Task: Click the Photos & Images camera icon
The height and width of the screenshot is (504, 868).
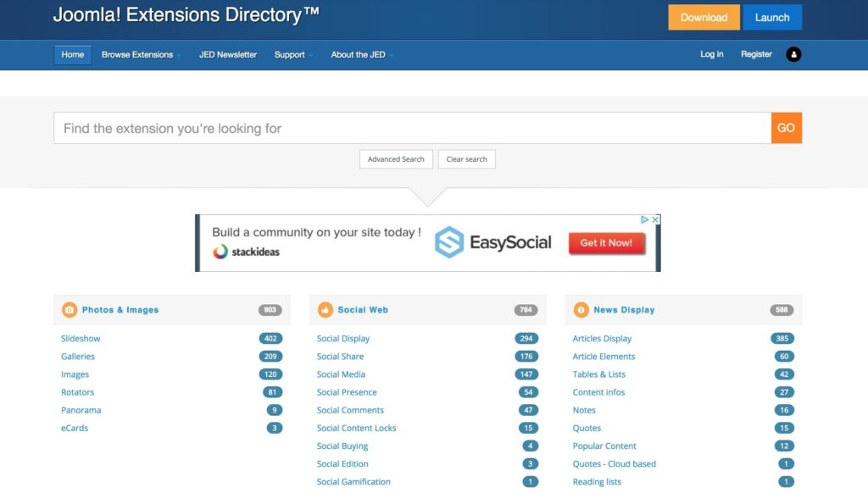Action: (70, 310)
